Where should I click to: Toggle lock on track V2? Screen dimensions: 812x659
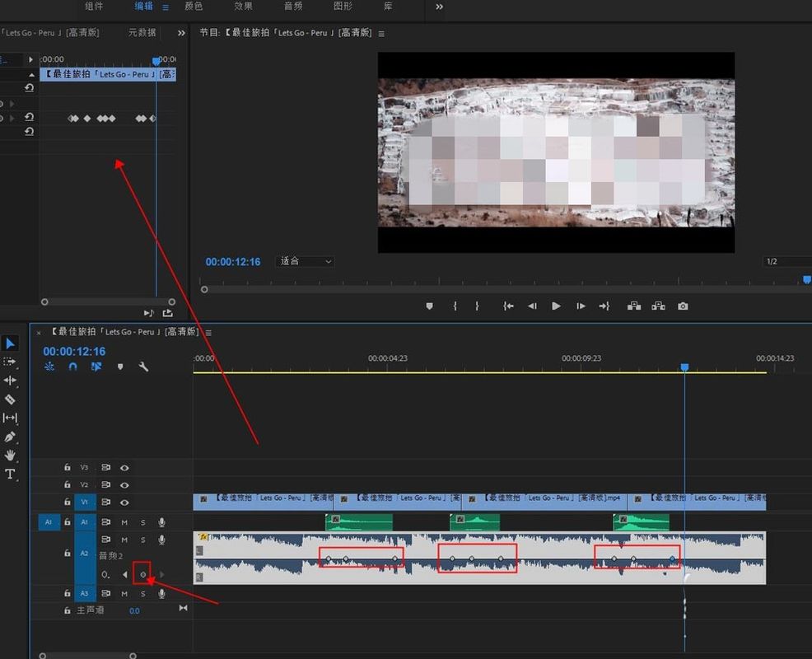[x=68, y=485]
